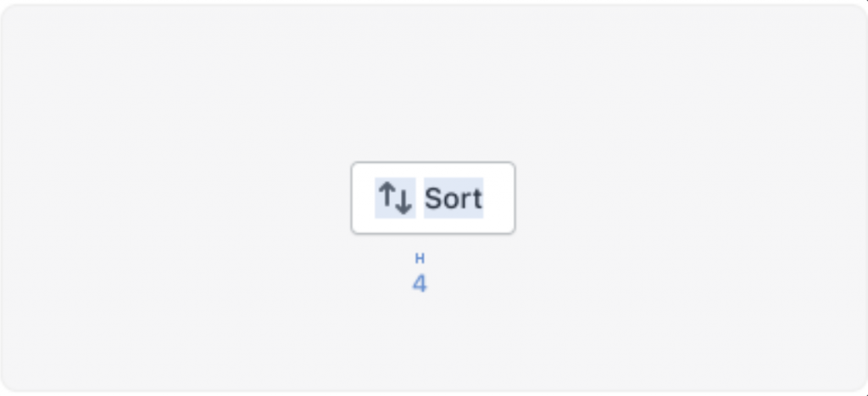
Task: Activate the white Sort button
Action: click(433, 198)
